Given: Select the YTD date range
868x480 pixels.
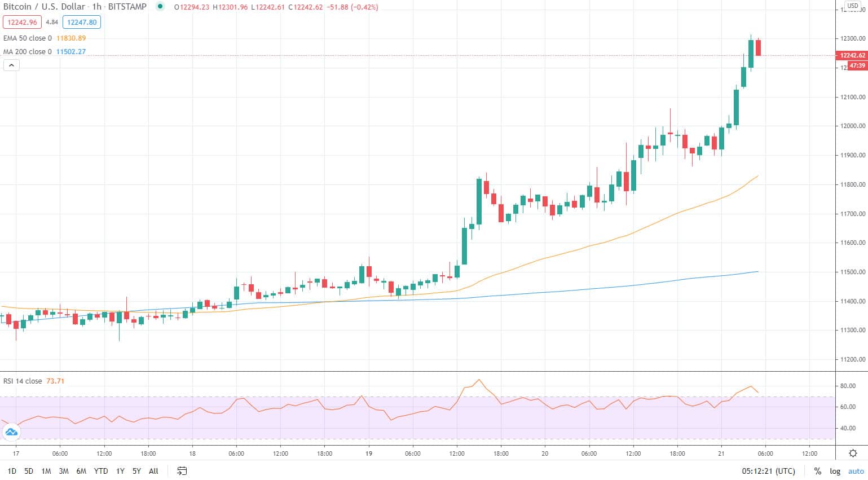Looking at the screenshot, I should point(100,471).
